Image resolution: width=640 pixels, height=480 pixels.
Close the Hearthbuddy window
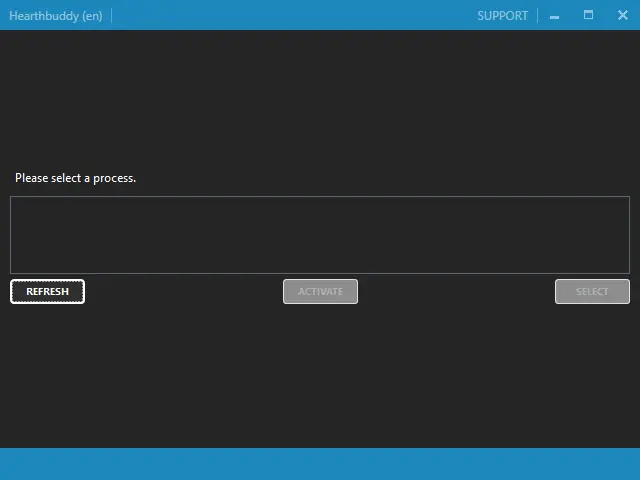point(622,15)
